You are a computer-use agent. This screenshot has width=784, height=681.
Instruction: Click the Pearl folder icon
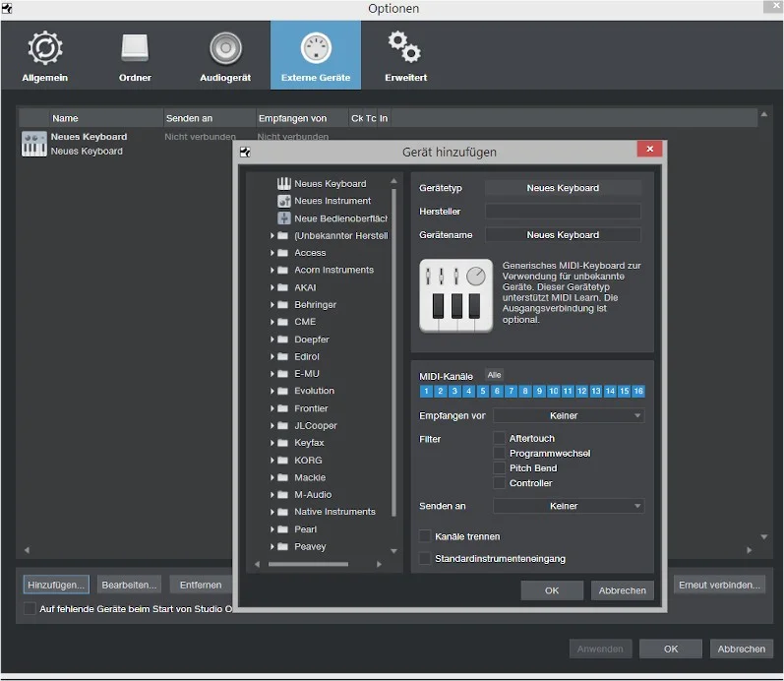click(282, 528)
